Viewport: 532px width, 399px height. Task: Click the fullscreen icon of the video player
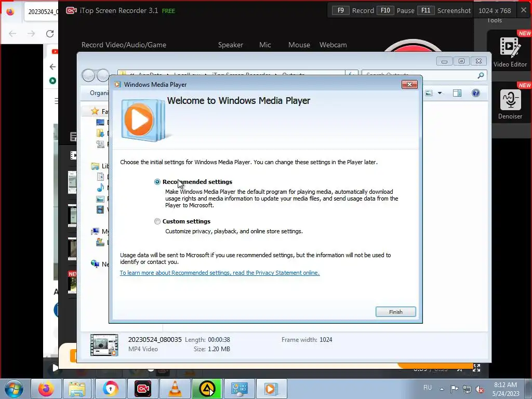tap(477, 368)
